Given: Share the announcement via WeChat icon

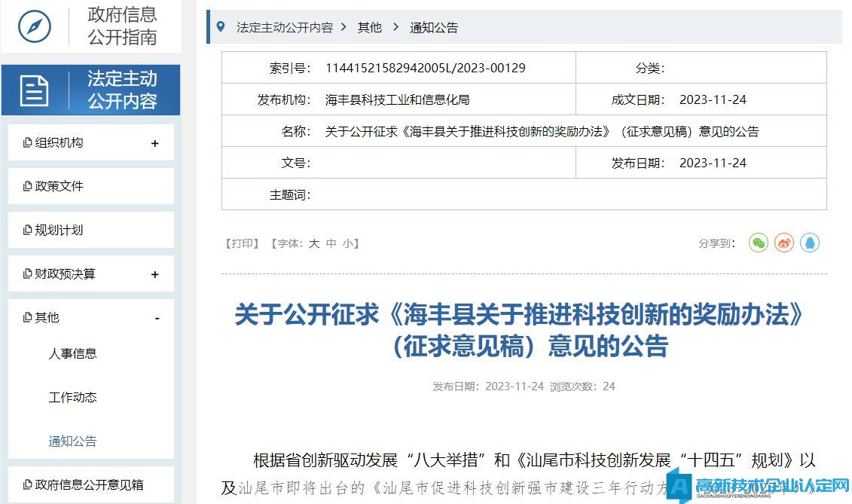Looking at the screenshot, I should click(758, 243).
